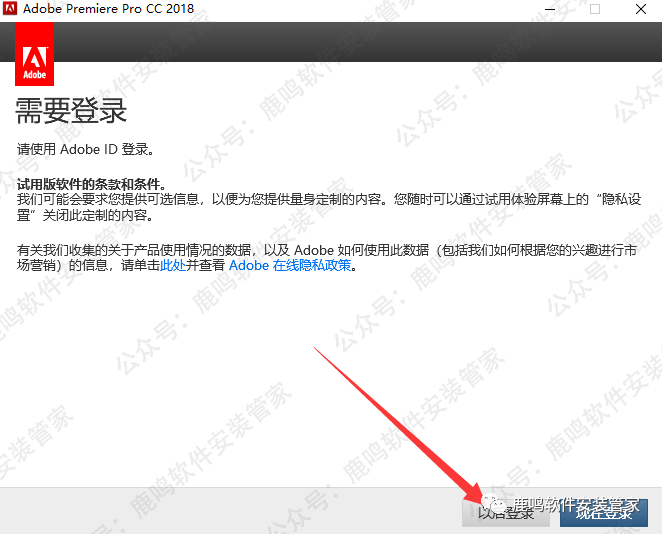This screenshot has width=662, height=534.
Task: Click the Adobe Premiere Pro CC 2018 title
Action: tap(109, 8)
